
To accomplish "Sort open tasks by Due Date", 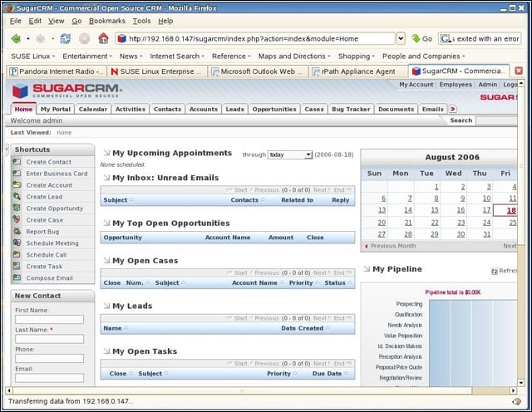I will [x=327, y=373].
